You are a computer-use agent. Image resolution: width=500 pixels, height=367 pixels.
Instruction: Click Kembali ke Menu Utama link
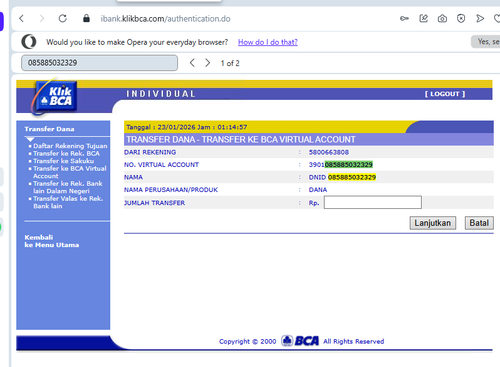[x=52, y=241]
